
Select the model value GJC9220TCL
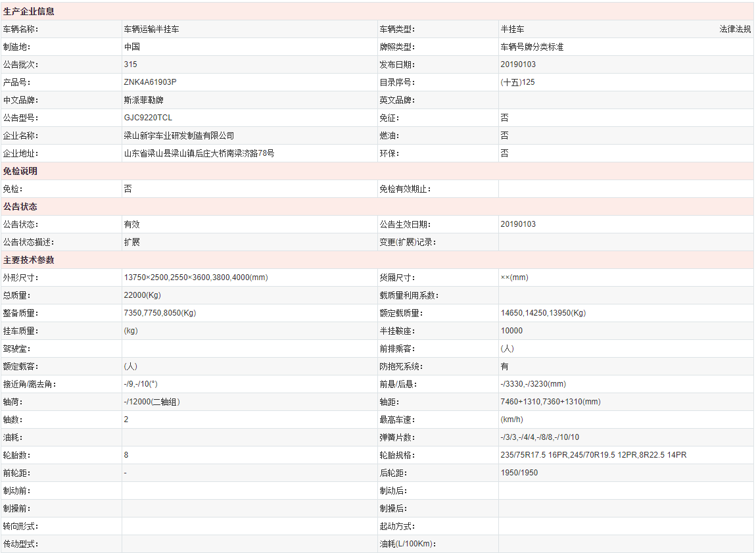(148, 118)
